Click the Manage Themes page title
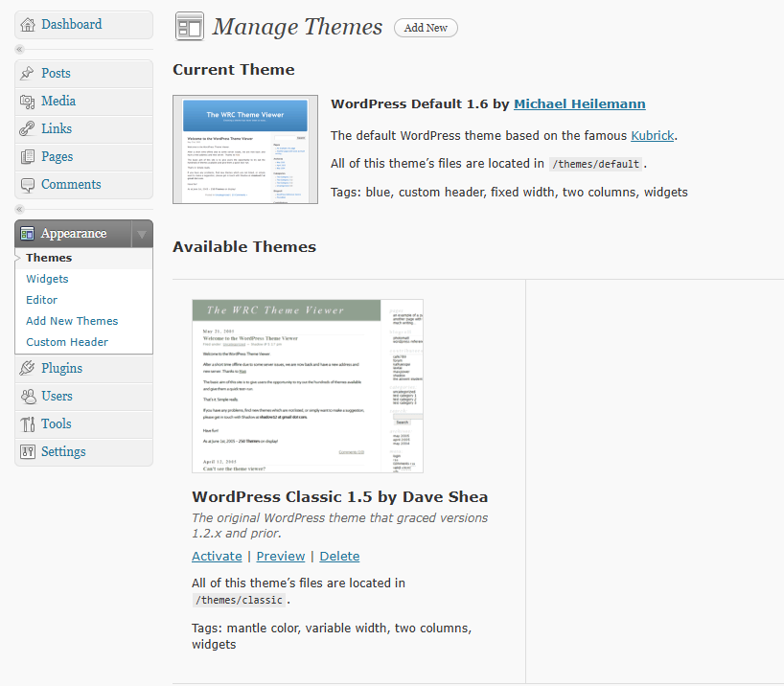This screenshot has height=686, width=784. tap(297, 27)
